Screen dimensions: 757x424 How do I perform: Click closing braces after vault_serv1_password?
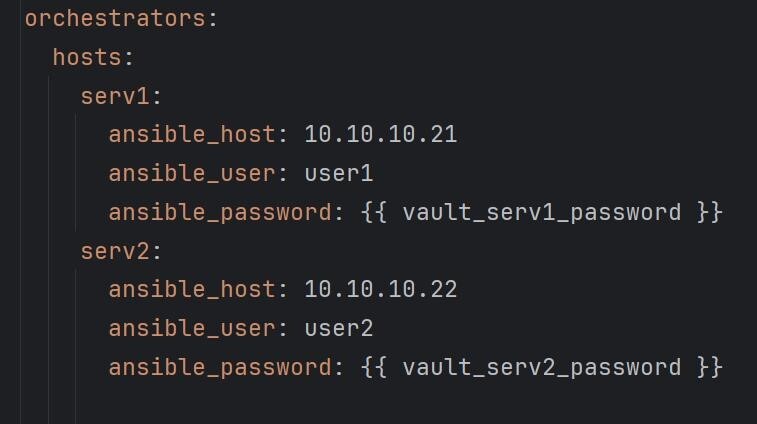[x=710, y=212]
